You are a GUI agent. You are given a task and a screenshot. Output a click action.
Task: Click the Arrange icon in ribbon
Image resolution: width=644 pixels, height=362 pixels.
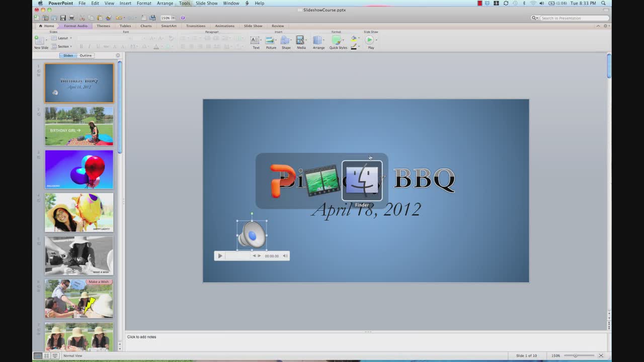317,40
